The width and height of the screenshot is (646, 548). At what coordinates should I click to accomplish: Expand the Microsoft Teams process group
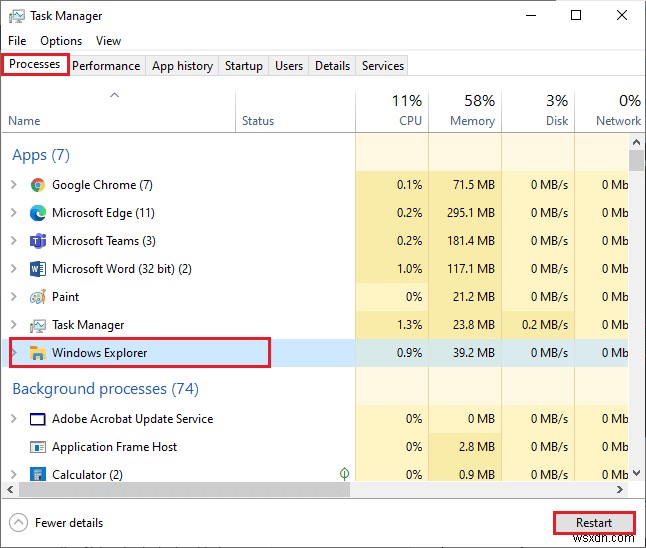[x=13, y=241]
